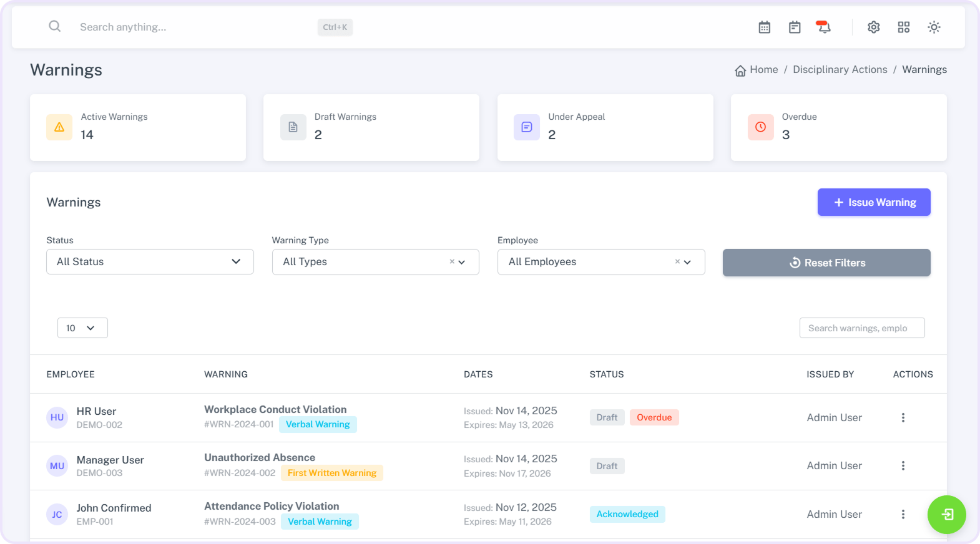
Task: Click the Issue Warning button
Action: 873,203
